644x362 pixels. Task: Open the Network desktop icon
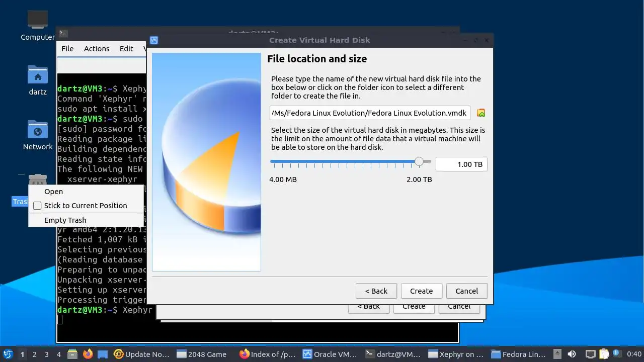[x=38, y=135]
